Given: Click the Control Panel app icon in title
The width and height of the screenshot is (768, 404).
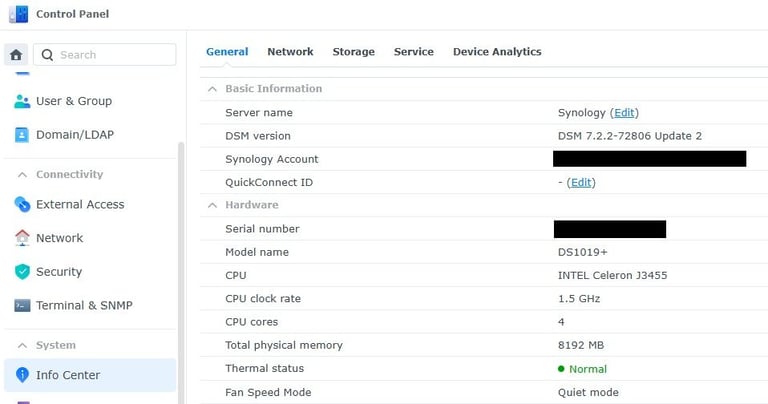Looking at the screenshot, I should (x=19, y=14).
